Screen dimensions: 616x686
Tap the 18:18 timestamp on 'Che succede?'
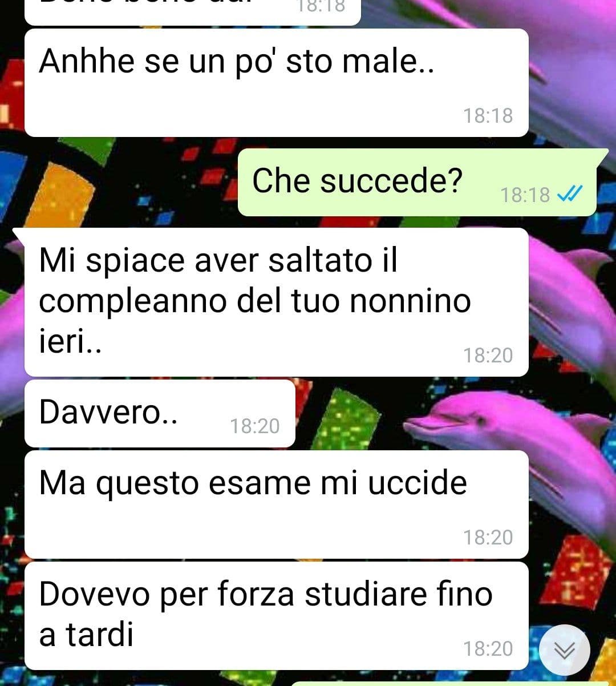525,195
